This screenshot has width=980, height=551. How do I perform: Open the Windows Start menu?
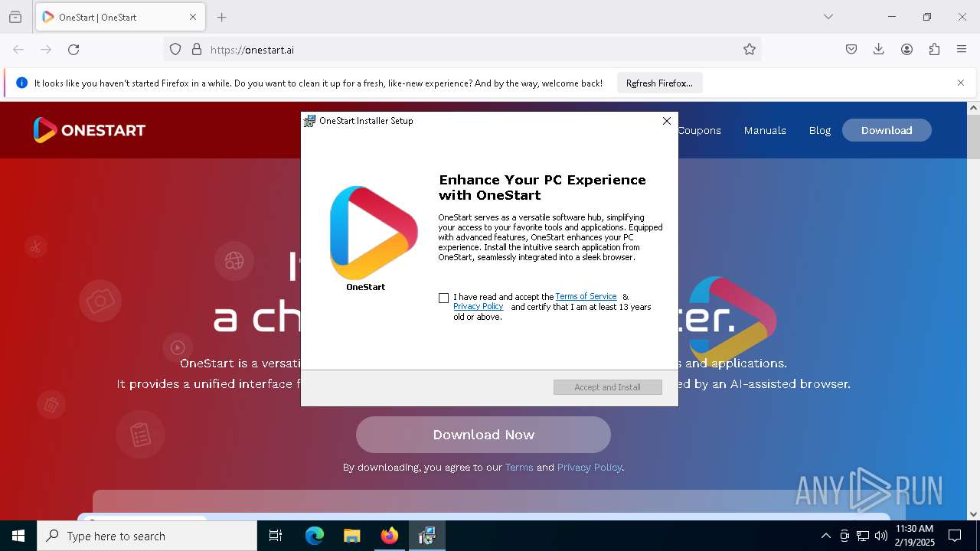point(18,536)
